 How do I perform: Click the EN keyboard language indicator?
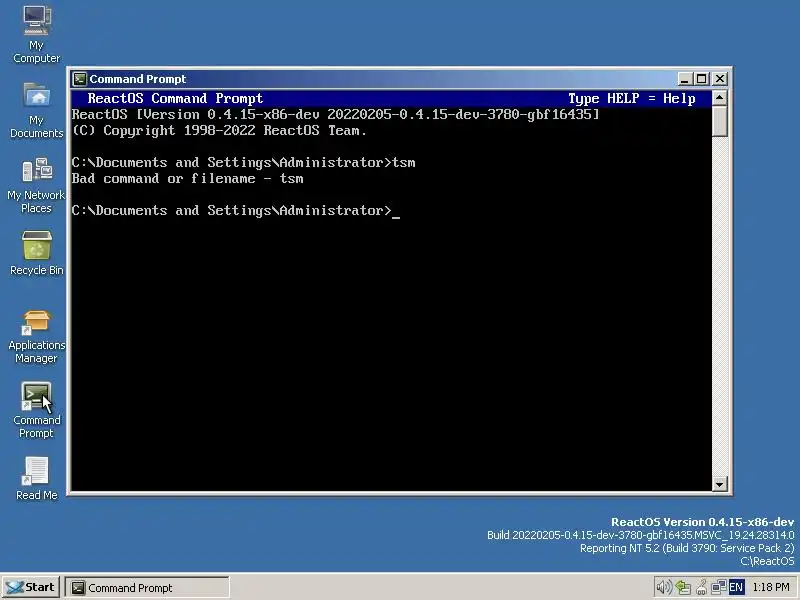click(736, 587)
